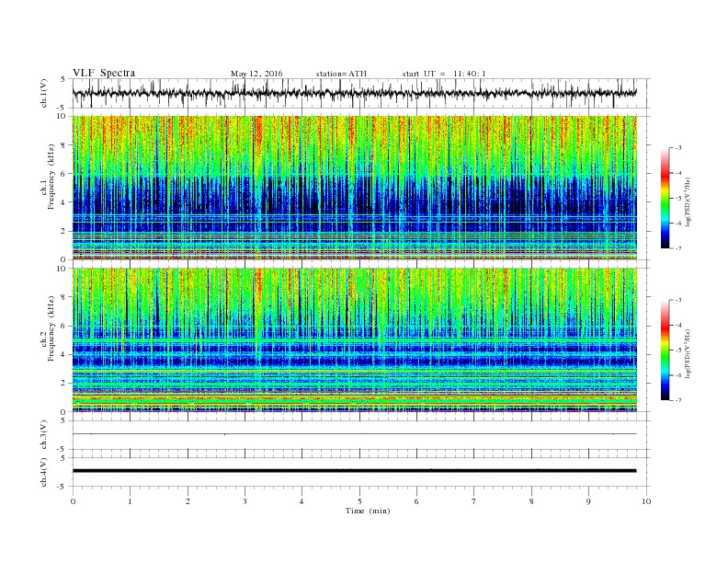Click the ch.2 PSD color scale bar

pyautogui.click(x=665, y=350)
